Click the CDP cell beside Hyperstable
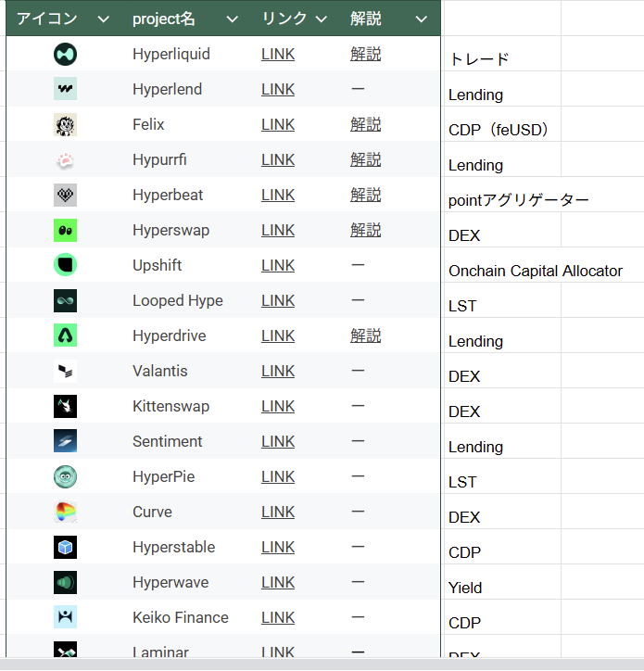The height and width of the screenshot is (671, 644). [x=502, y=547]
